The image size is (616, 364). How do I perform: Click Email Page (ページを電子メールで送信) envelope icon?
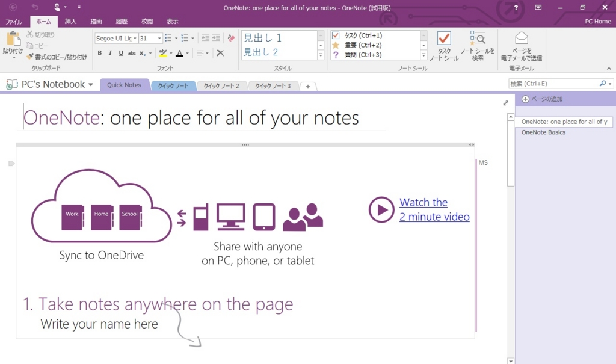click(522, 39)
